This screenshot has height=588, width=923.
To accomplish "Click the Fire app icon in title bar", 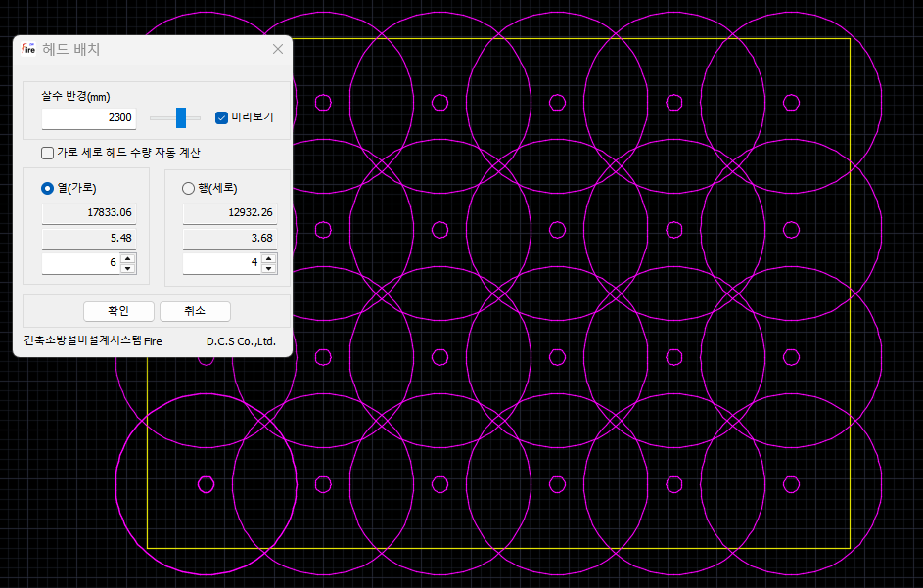I will (x=28, y=49).
